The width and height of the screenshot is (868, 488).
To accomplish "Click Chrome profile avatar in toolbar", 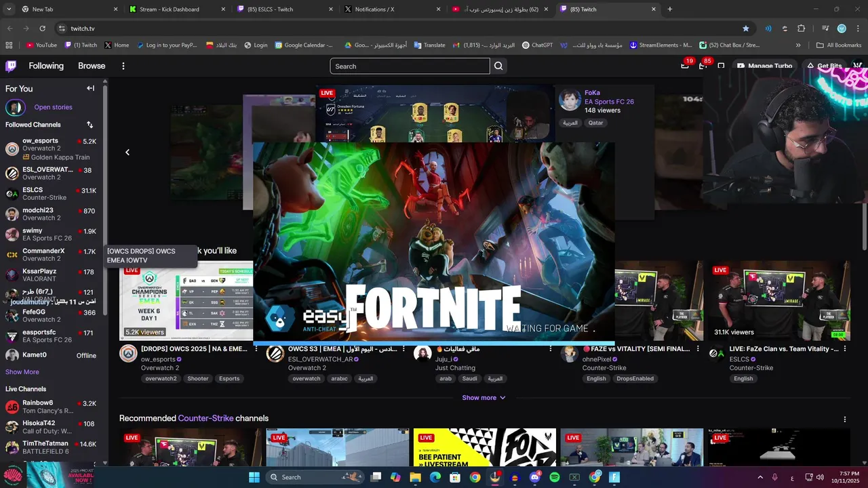I will [842, 28].
